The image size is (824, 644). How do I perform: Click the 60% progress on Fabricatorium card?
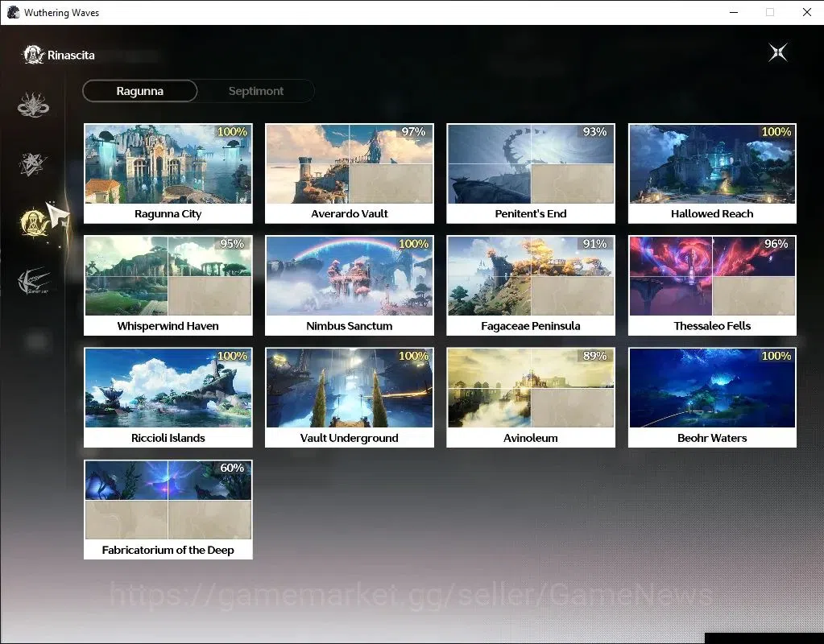tap(232, 468)
